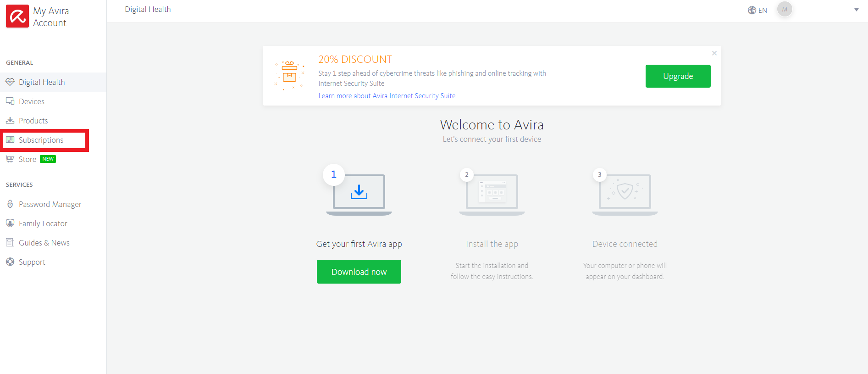This screenshot has height=374, width=868.
Task: Click the Install the app label
Action: click(x=492, y=244)
